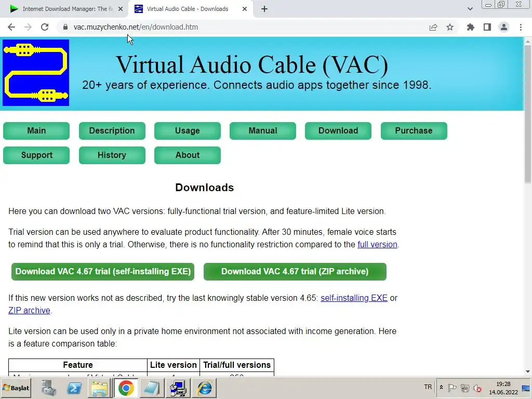Reload the page with refresh icon
The width and height of the screenshot is (532, 399).
point(45,27)
